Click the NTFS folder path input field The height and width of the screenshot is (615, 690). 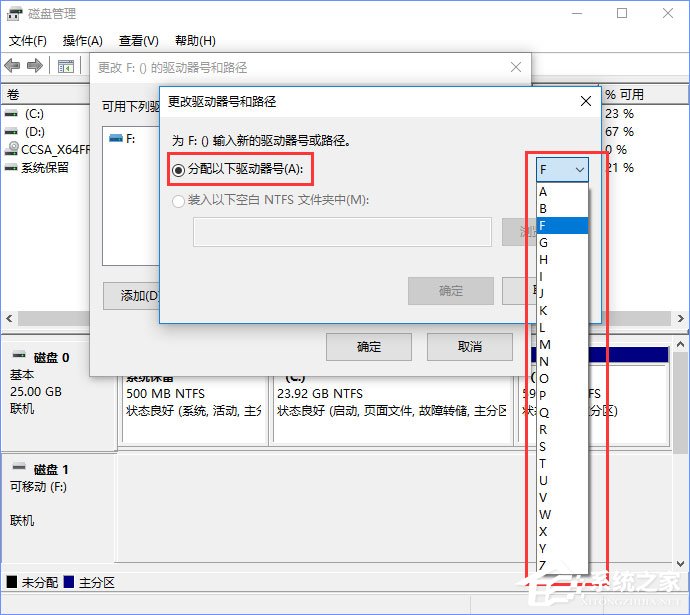pyautogui.click(x=342, y=232)
